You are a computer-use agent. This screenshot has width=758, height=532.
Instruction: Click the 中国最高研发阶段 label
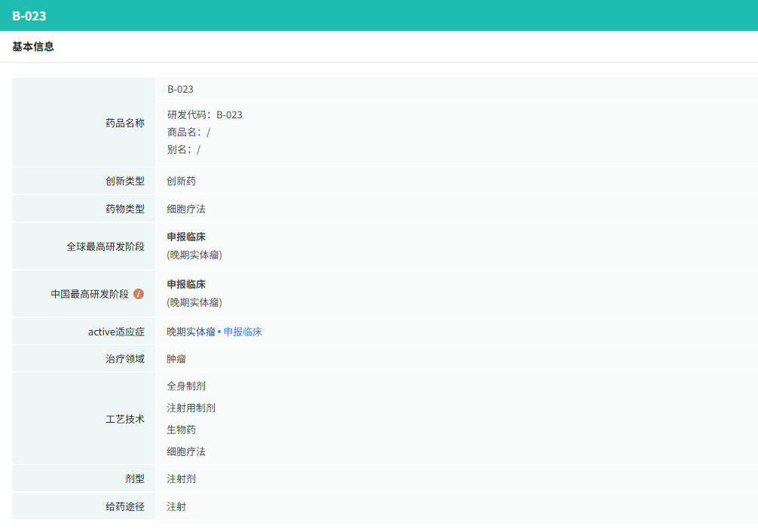click(x=90, y=294)
